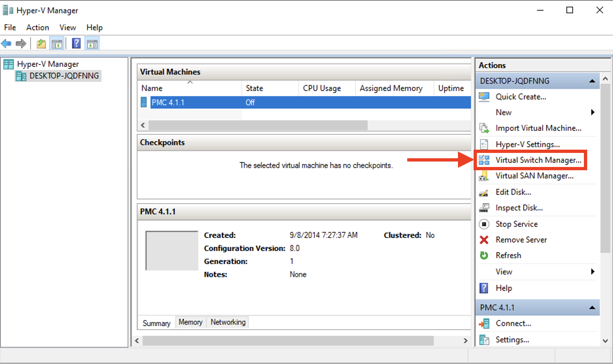613x364 pixels.
Task: Click the Actions pane scroll up arrow
Action: (x=605, y=79)
